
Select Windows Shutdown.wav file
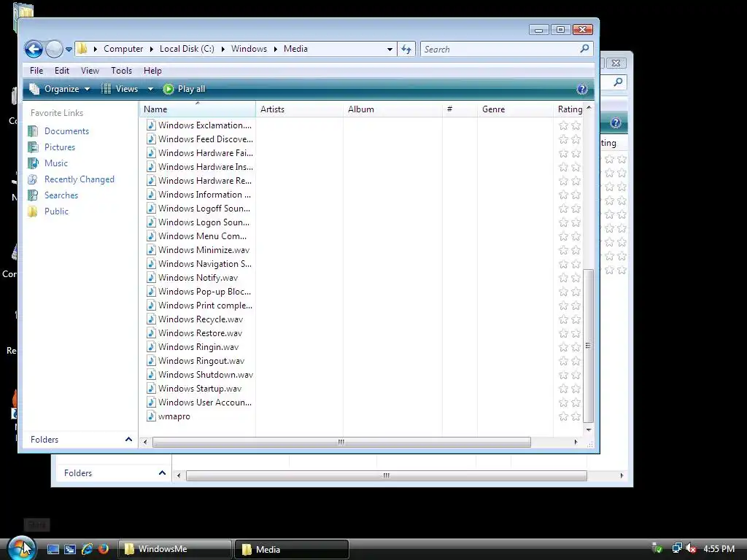click(206, 374)
